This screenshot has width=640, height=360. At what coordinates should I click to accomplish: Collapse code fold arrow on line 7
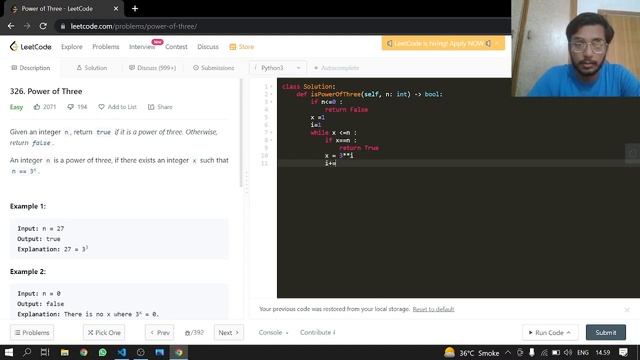click(x=271, y=133)
